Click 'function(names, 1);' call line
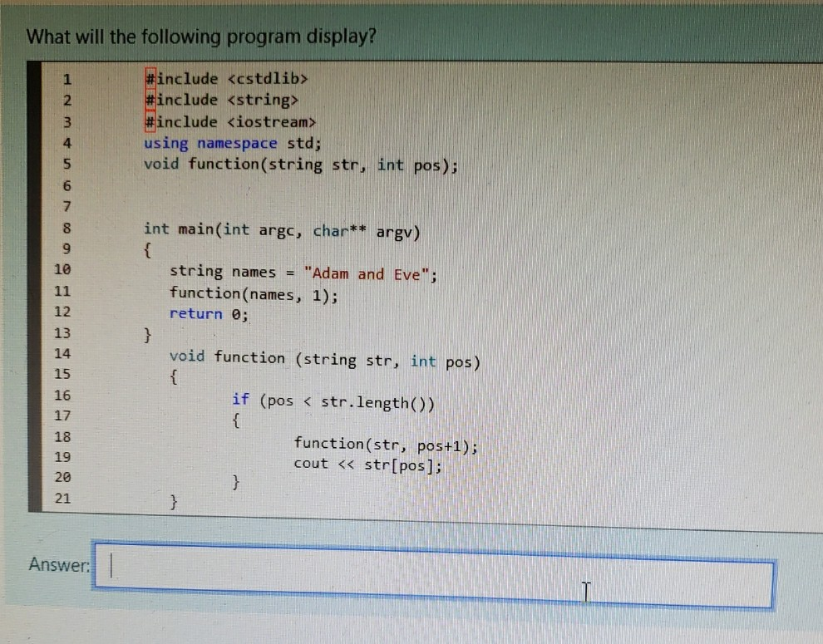 [254, 294]
